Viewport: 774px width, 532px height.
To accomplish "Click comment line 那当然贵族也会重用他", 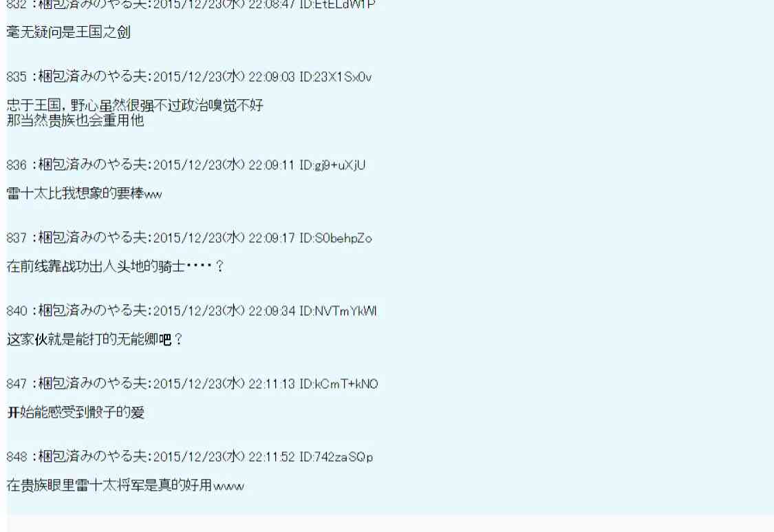I will pyautogui.click(x=75, y=120).
